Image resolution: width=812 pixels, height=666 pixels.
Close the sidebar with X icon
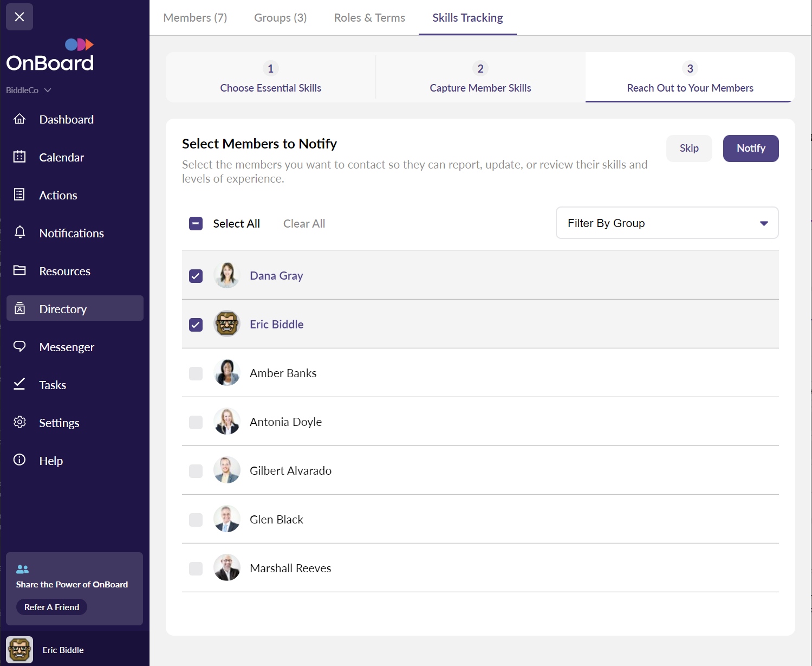pos(20,17)
